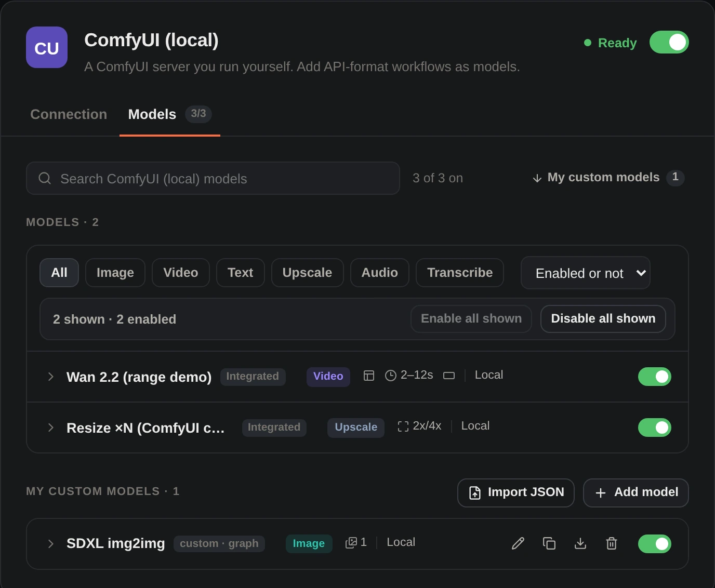
Task: Filter models by Audio type
Action: [380, 273]
